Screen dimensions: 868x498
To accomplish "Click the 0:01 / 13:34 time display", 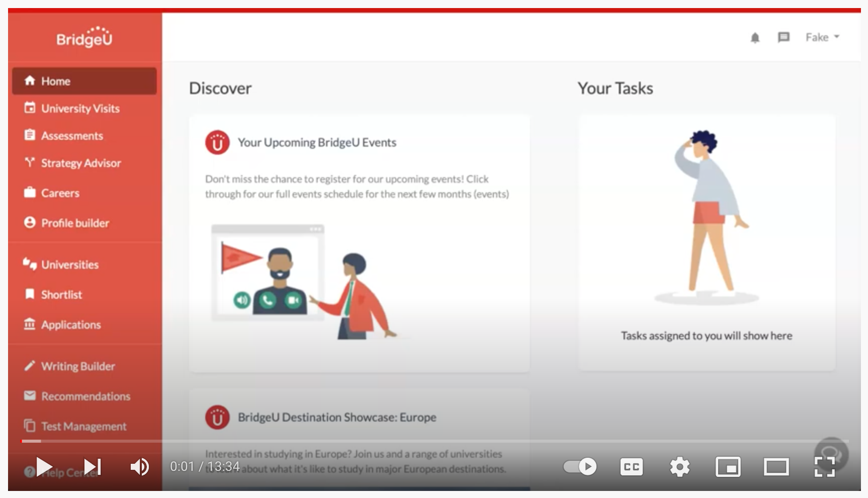I will (205, 467).
